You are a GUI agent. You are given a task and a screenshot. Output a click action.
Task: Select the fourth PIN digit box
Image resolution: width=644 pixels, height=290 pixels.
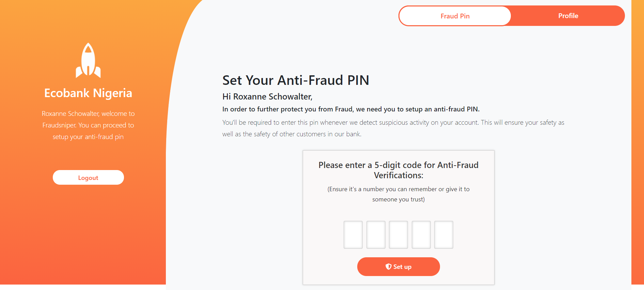coord(421,234)
